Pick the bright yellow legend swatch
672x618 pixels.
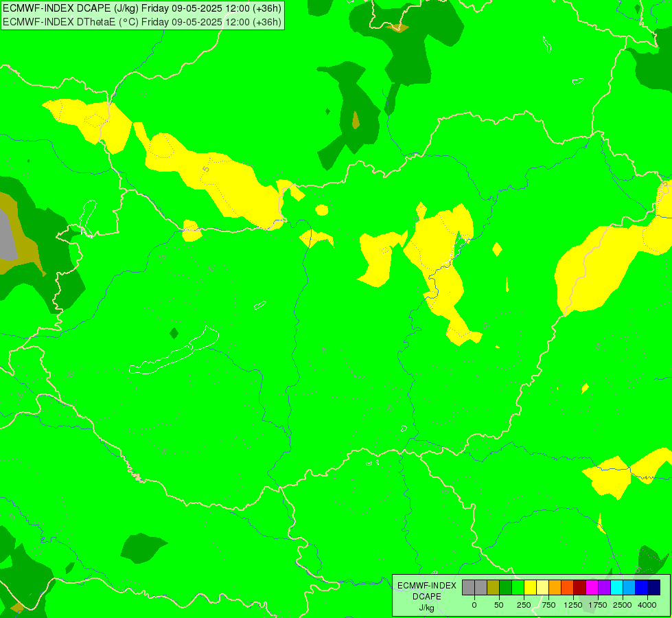(x=531, y=588)
